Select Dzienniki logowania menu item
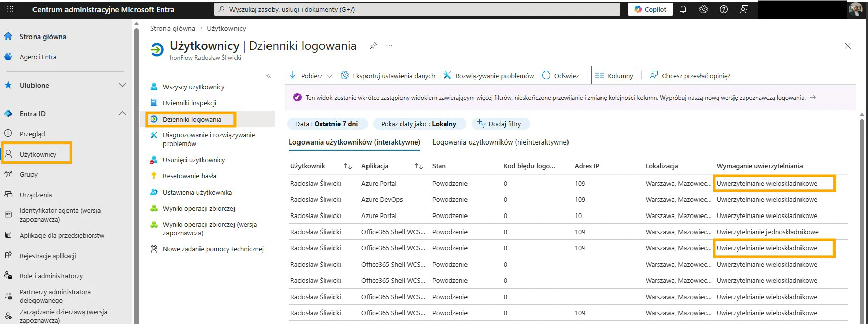Viewport: 868px width, 324px height. (x=192, y=119)
